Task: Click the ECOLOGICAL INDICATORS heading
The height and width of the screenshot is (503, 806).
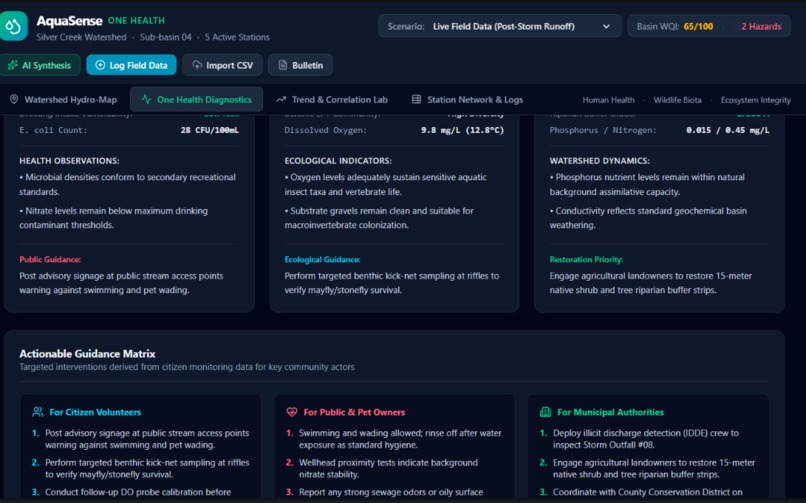Action: pos(338,161)
